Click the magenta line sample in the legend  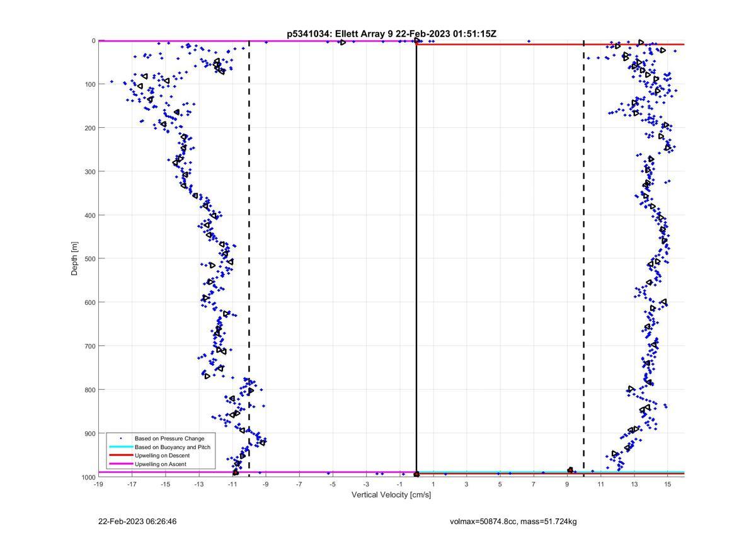120,464
